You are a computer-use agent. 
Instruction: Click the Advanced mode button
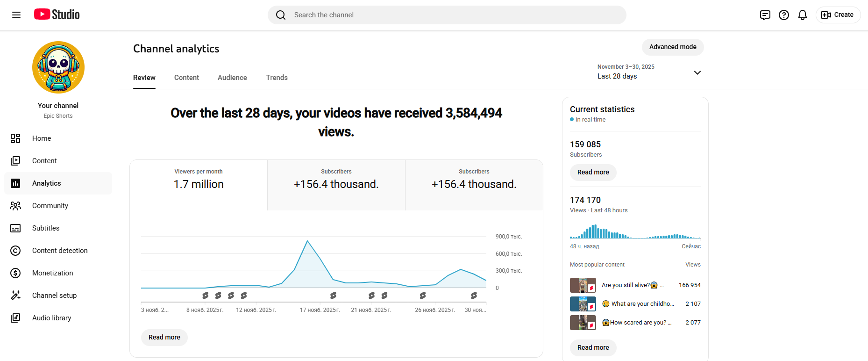[x=672, y=47]
